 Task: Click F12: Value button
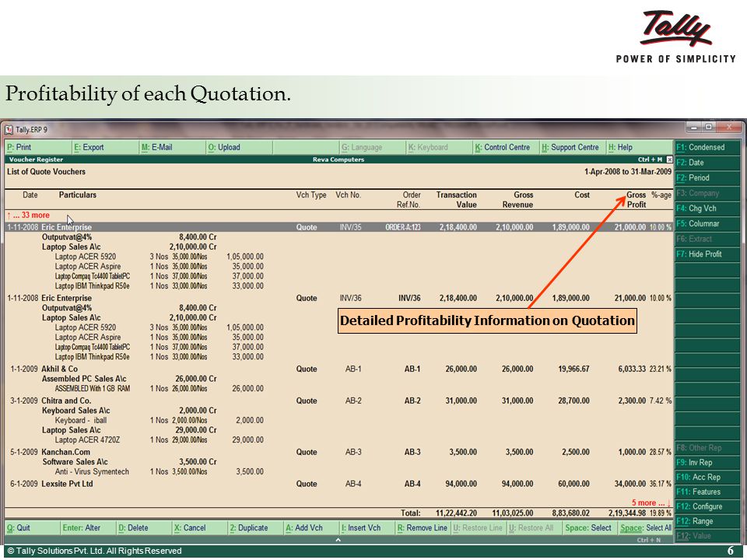[707, 536]
